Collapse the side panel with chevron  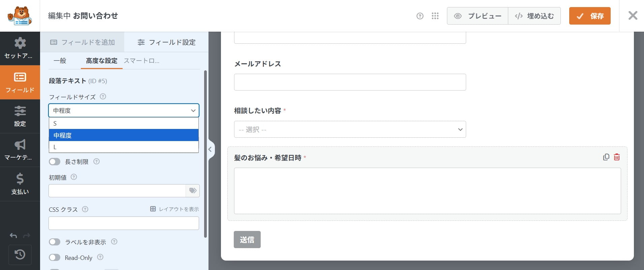(x=210, y=149)
